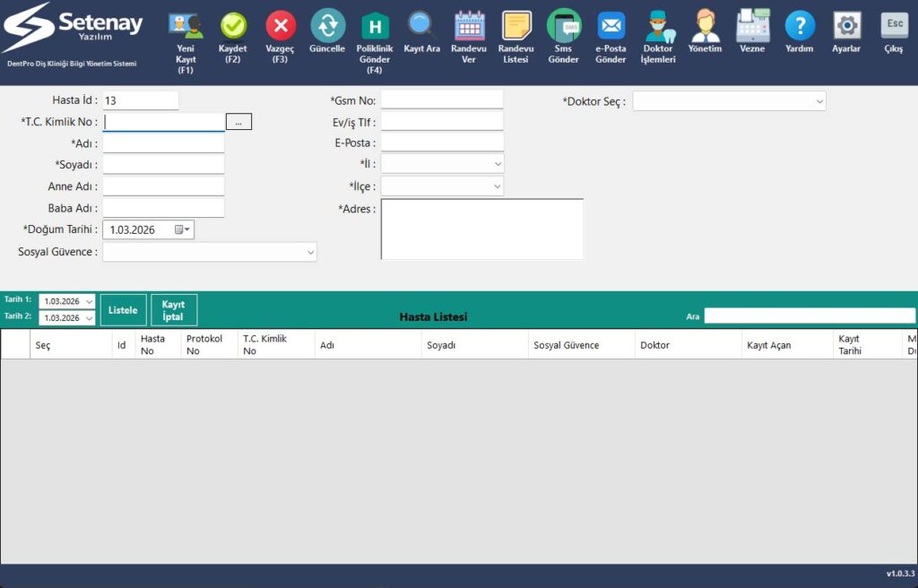Open Doktor İşlemleri icon
The image size is (918, 588).
pos(658,26)
